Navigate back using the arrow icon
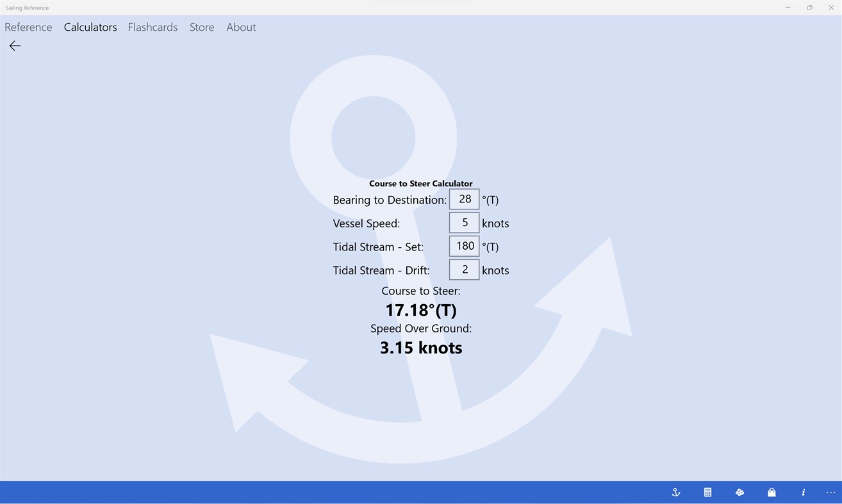The width and height of the screenshot is (842, 504). 14,45
